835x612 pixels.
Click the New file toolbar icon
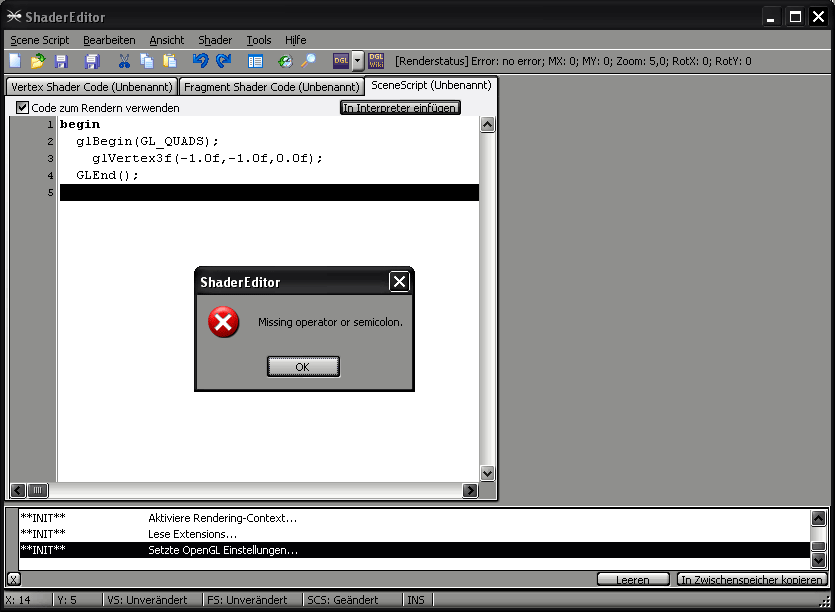(15, 61)
